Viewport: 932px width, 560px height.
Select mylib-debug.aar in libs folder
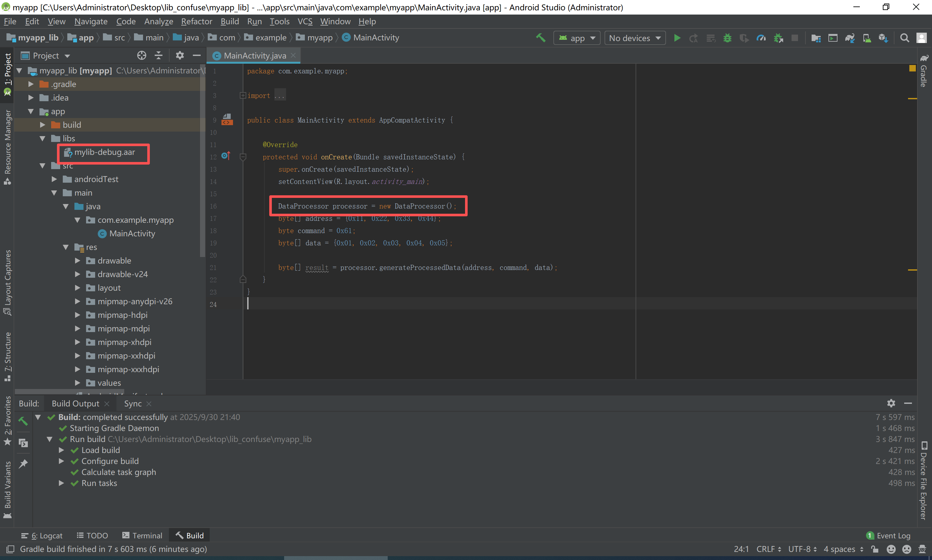104,152
